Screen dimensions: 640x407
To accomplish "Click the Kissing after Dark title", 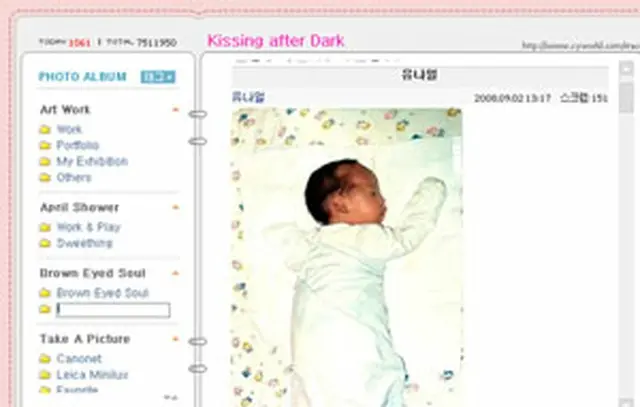I will [276, 41].
